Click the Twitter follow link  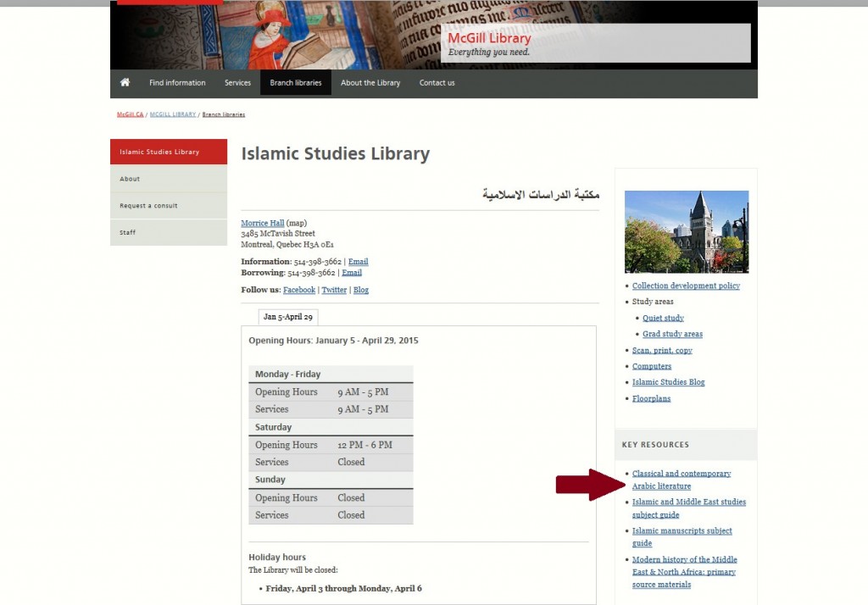(334, 289)
